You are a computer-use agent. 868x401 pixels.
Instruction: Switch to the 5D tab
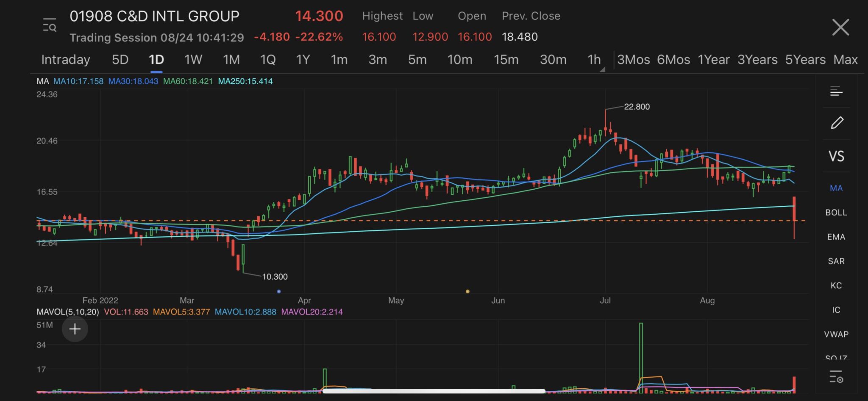120,60
